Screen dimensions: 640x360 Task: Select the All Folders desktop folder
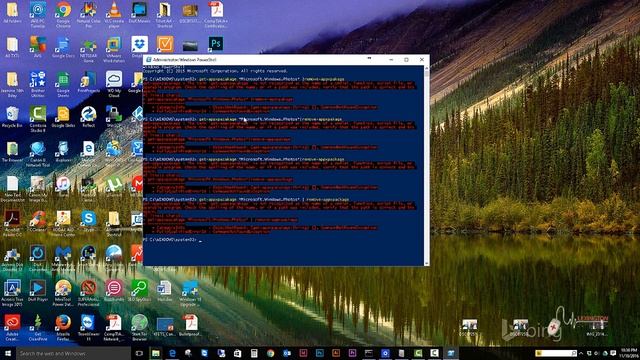pos(12,13)
